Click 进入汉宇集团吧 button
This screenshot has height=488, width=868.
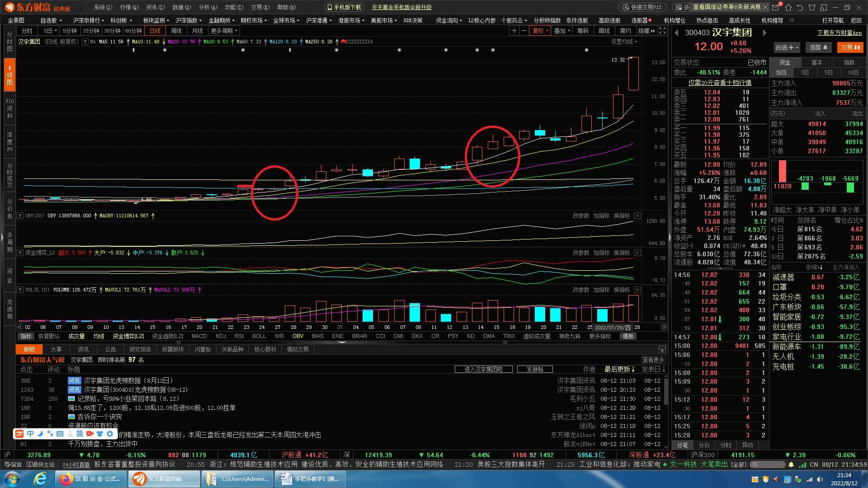[x=483, y=369]
